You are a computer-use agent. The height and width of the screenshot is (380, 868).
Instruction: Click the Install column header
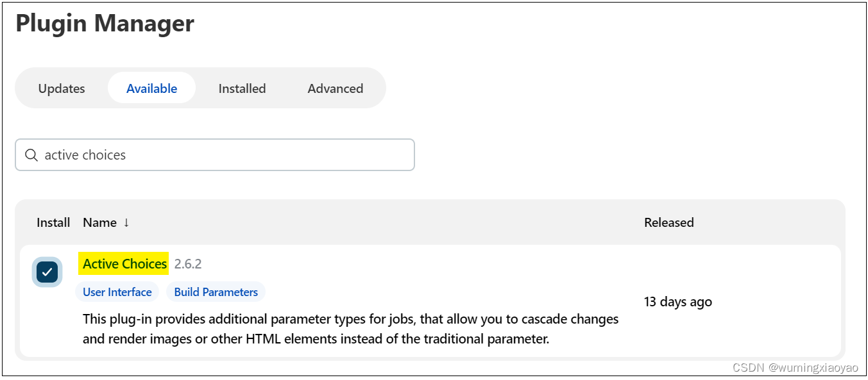pos(53,222)
